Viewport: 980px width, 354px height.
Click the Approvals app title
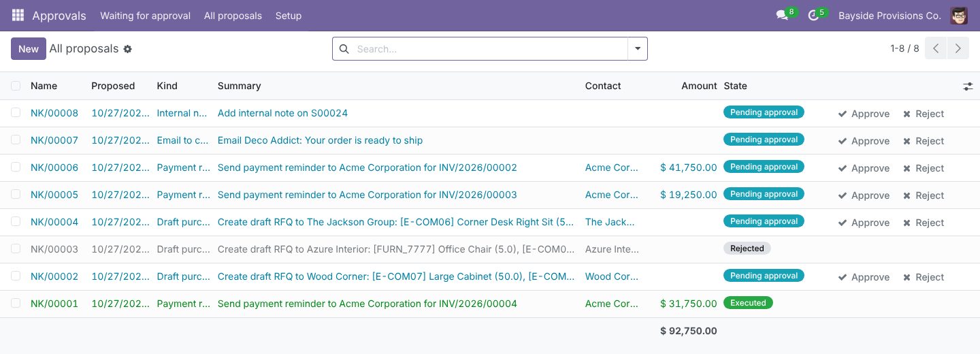(x=59, y=16)
